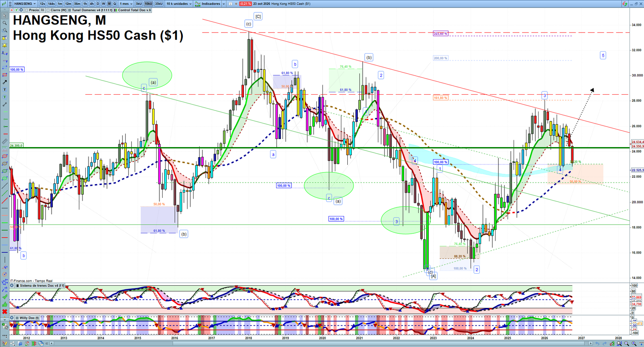Choose the green speech bubble text tool
This screenshot has height=347, width=644.
click(x=5, y=97)
